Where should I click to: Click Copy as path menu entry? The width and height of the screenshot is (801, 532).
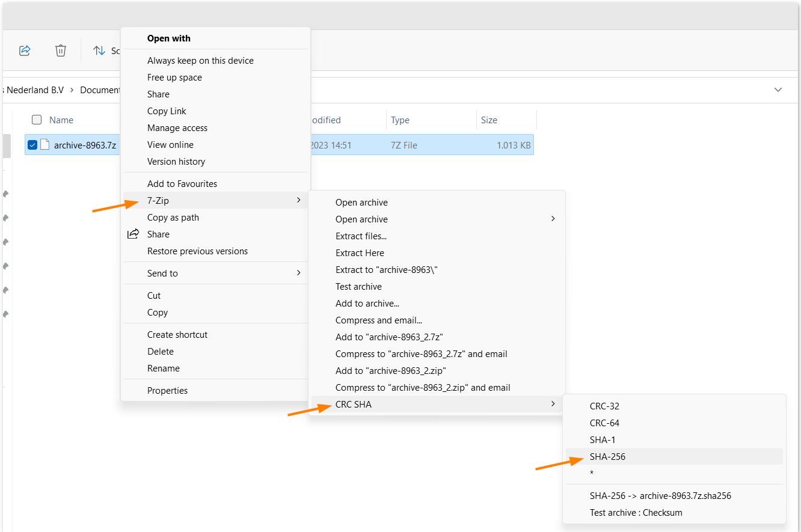tap(173, 218)
